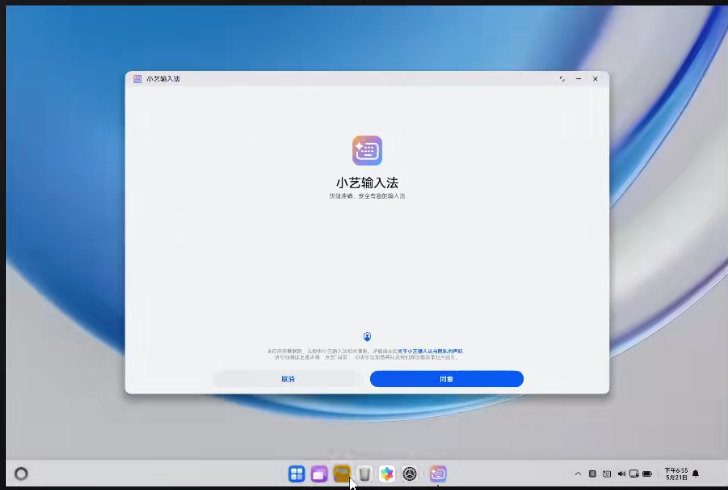Open the colorful gallery flower icon in dock

point(387,474)
